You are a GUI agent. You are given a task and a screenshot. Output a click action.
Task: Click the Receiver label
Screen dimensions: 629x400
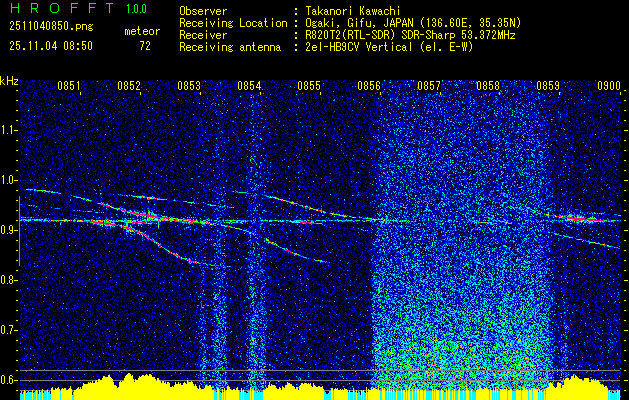[203, 35]
